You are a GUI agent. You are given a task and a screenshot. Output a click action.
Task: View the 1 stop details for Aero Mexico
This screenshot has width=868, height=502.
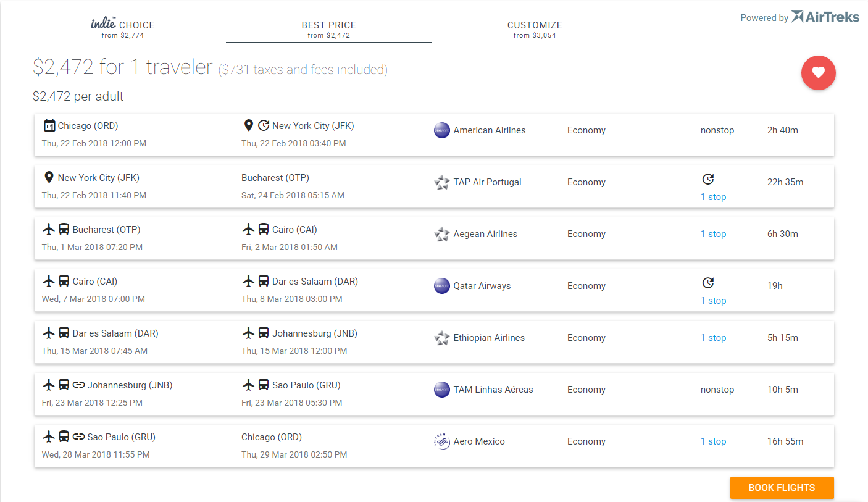[x=713, y=441]
